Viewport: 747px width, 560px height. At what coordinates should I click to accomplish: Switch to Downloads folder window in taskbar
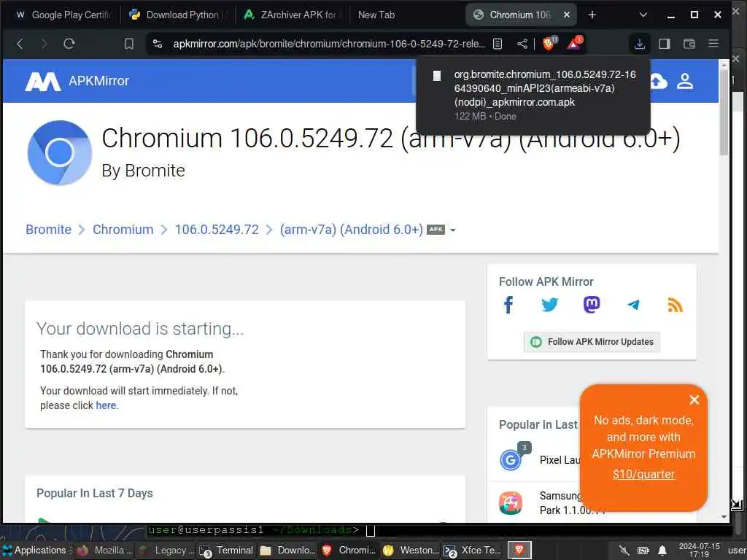pyautogui.click(x=287, y=550)
